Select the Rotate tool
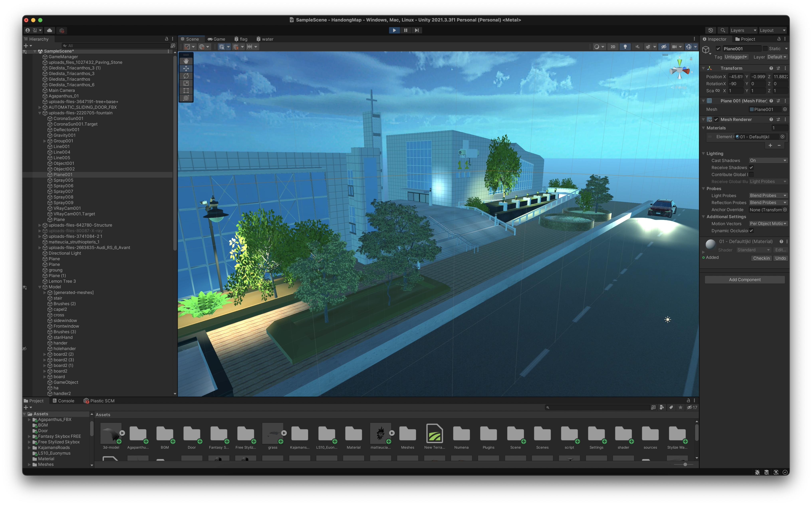The width and height of the screenshot is (812, 505). coord(186,76)
